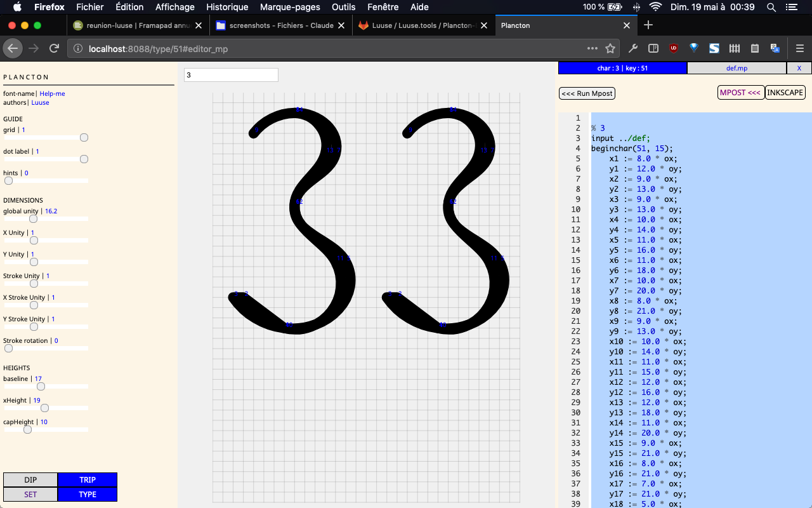Open the uBlock Origin extension
Image resolution: width=812 pixels, height=508 pixels.
click(x=674, y=48)
